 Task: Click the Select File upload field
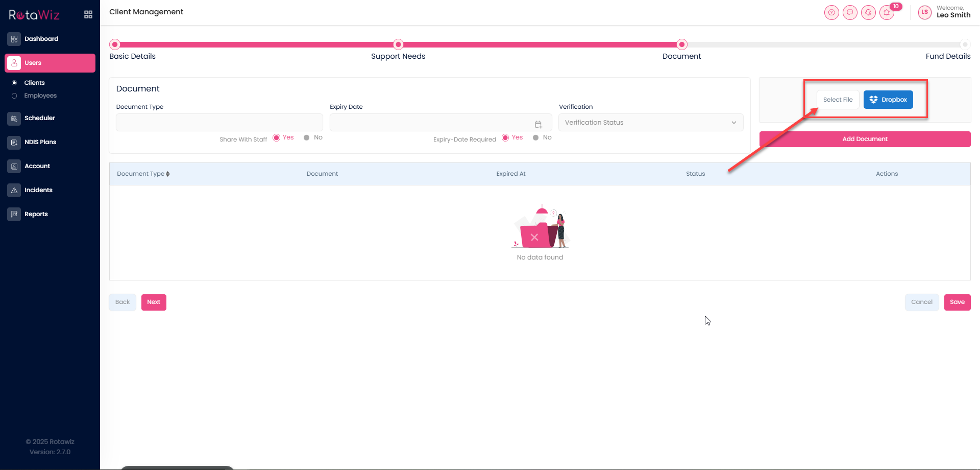pyautogui.click(x=838, y=100)
